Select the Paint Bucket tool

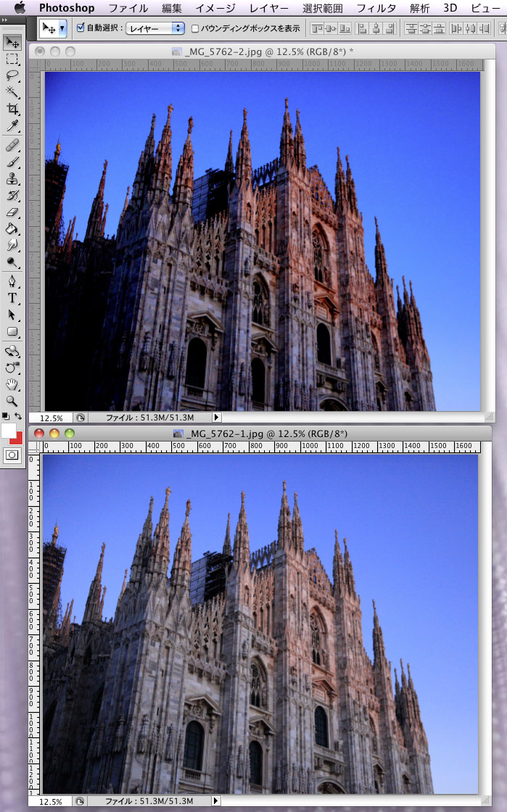12,230
